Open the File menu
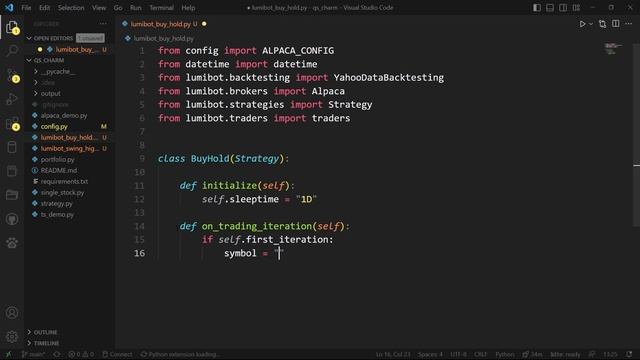This screenshot has width=640, height=360. pos(26,8)
